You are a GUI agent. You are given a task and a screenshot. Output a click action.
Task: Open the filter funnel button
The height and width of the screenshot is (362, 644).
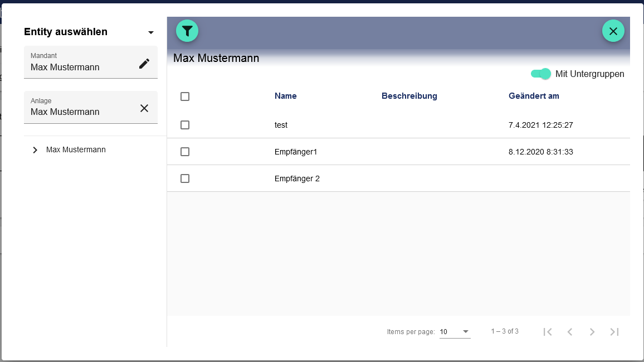pos(187,31)
